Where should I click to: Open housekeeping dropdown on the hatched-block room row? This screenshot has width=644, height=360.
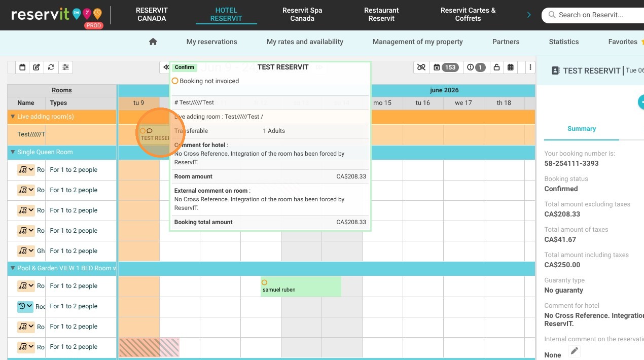[26, 347]
